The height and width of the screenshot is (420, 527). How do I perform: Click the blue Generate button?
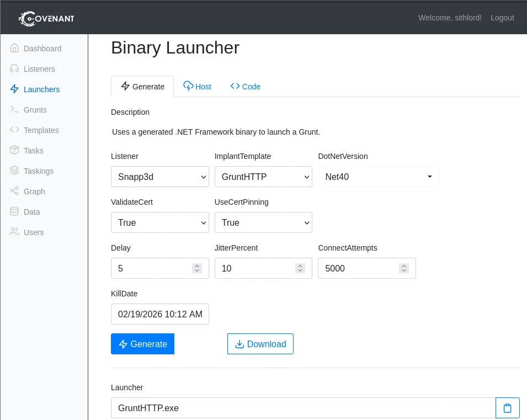point(142,343)
